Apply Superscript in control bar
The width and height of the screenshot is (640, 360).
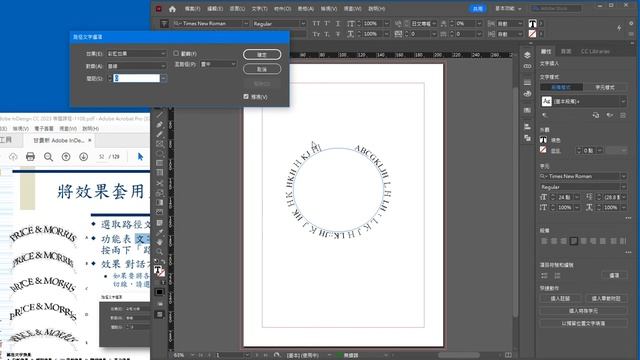tap(327, 24)
